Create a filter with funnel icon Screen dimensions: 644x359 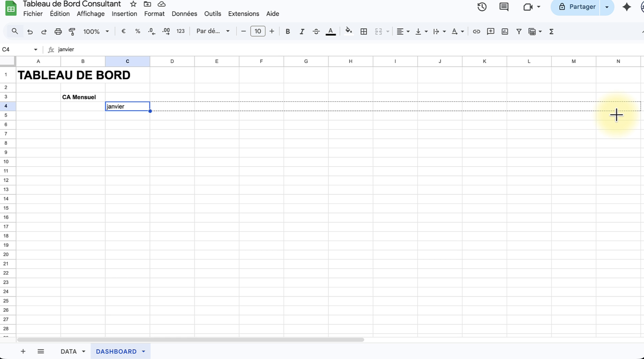click(x=519, y=32)
